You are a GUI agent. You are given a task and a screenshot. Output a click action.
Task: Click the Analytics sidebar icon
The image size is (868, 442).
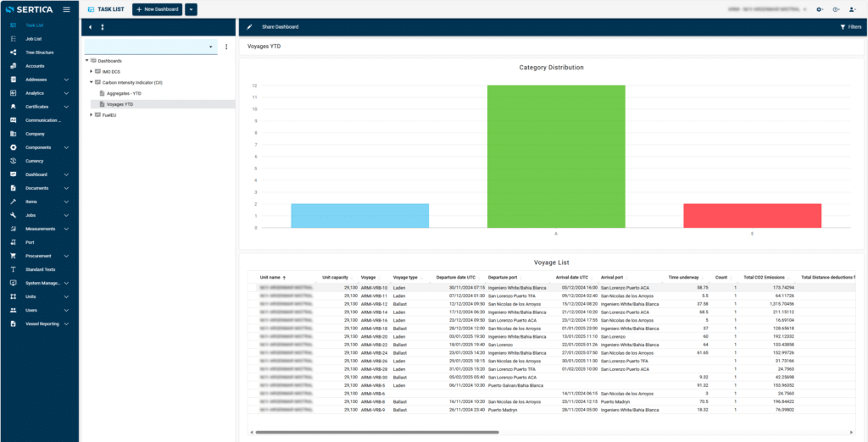pos(14,93)
